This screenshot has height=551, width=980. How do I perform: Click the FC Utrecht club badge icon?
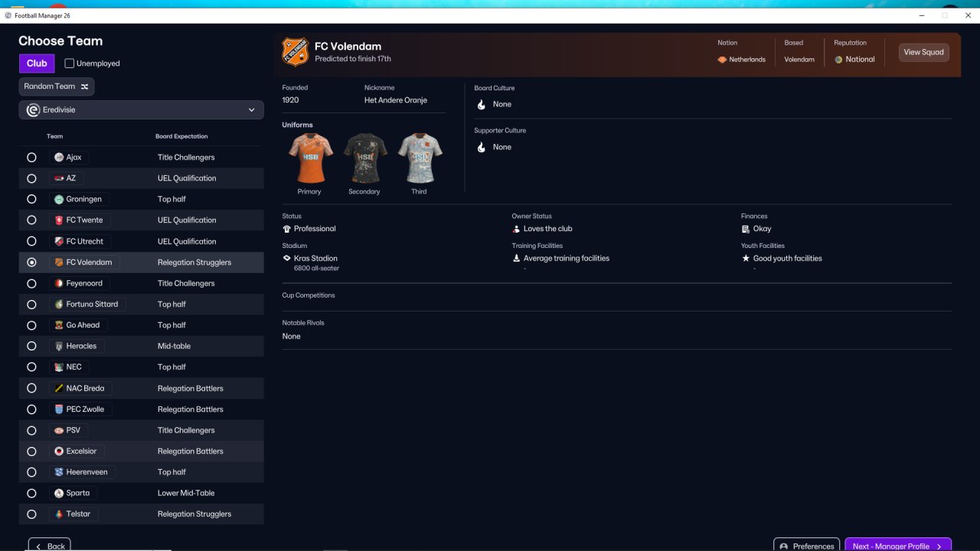tap(59, 241)
